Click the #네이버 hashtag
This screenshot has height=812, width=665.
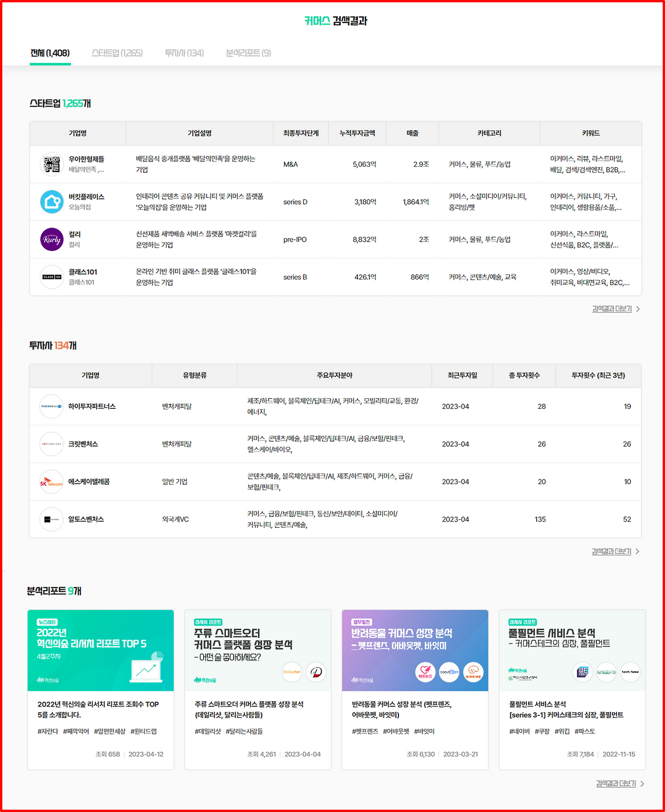click(520, 731)
